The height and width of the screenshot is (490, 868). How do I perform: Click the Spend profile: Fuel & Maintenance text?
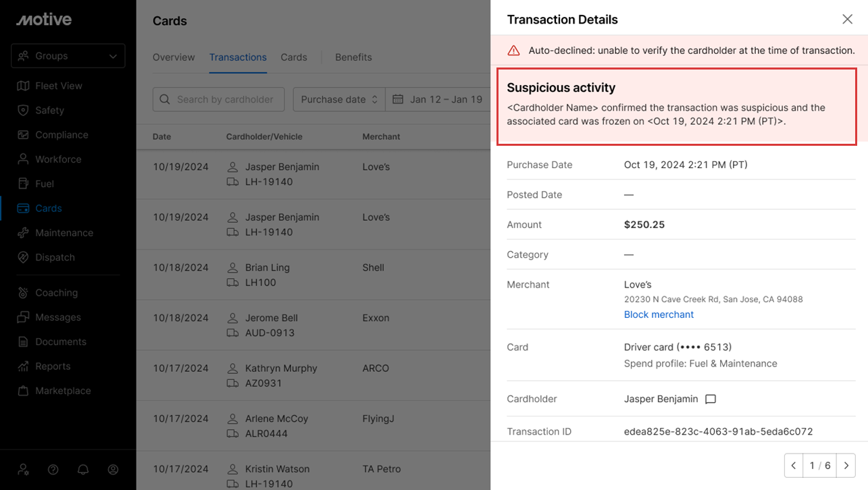point(700,364)
